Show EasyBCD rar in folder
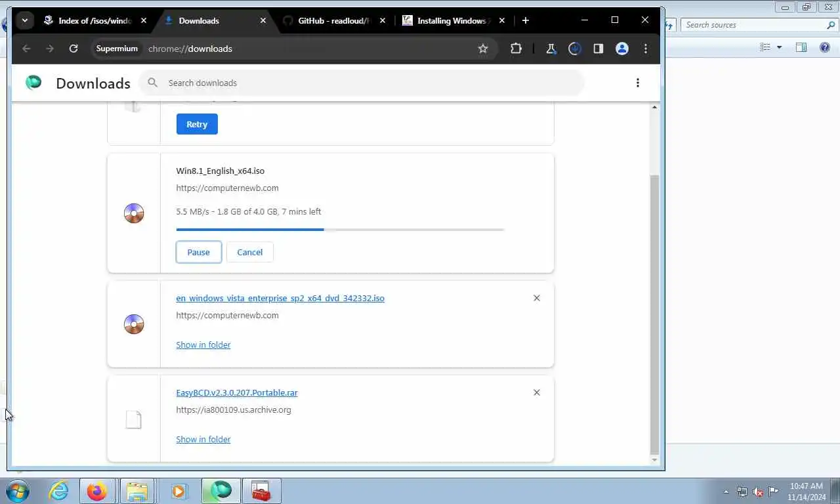 tap(203, 439)
